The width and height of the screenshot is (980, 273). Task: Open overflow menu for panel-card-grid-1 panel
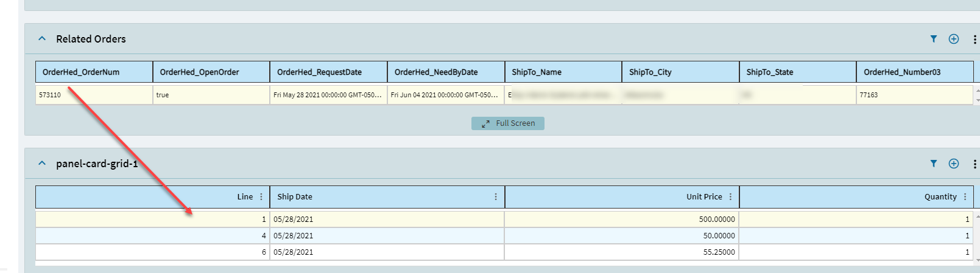pyautogui.click(x=975, y=164)
